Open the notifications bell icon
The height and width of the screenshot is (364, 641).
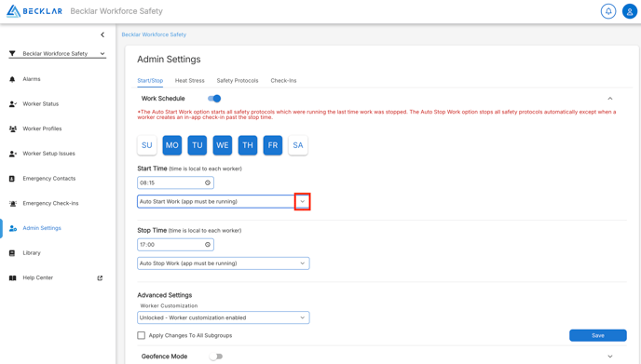[x=608, y=11]
